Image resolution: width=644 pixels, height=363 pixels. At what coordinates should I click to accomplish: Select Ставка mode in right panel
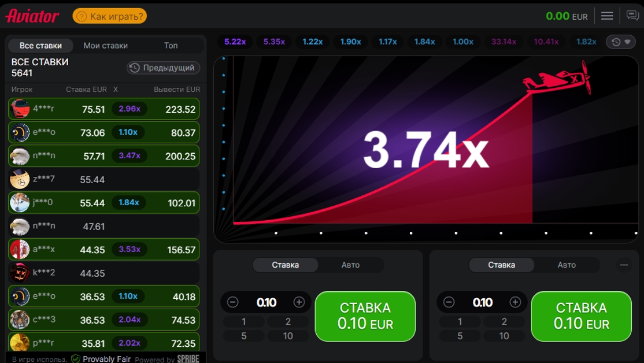(x=501, y=265)
